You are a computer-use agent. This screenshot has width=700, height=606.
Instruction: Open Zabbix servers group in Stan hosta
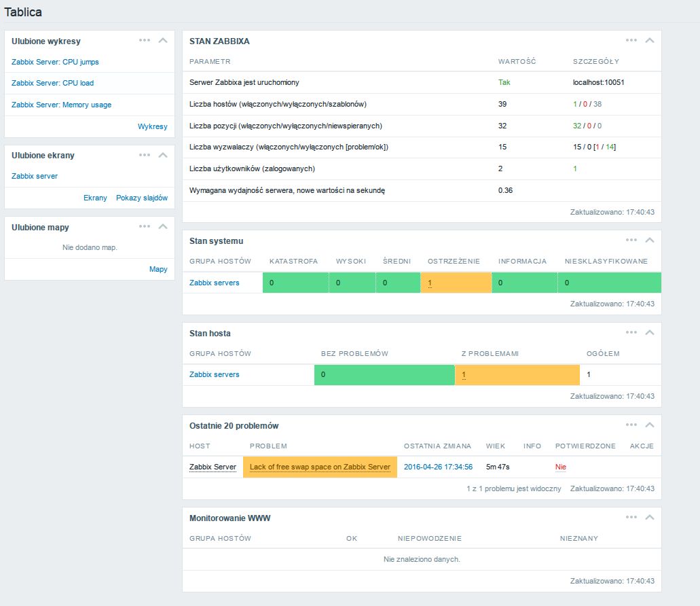click(x=215, y=375)
